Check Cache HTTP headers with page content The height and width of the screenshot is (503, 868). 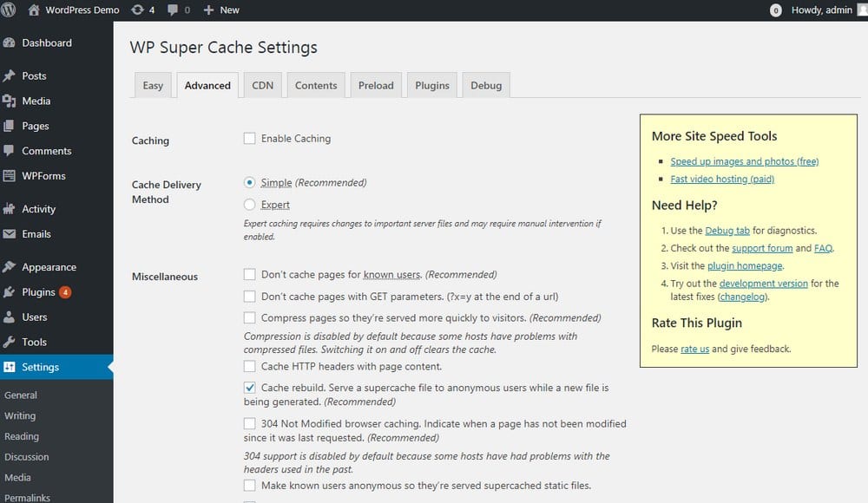pyautogui.click(x=250, y=366)
